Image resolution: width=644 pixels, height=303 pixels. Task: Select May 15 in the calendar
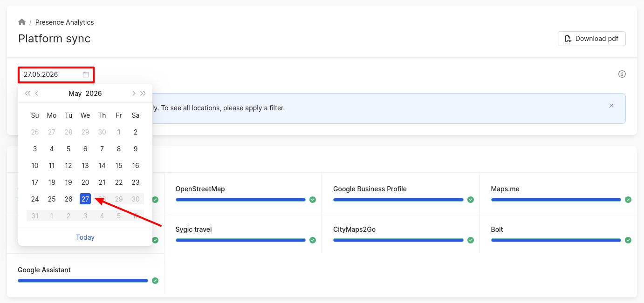(119, 166)
